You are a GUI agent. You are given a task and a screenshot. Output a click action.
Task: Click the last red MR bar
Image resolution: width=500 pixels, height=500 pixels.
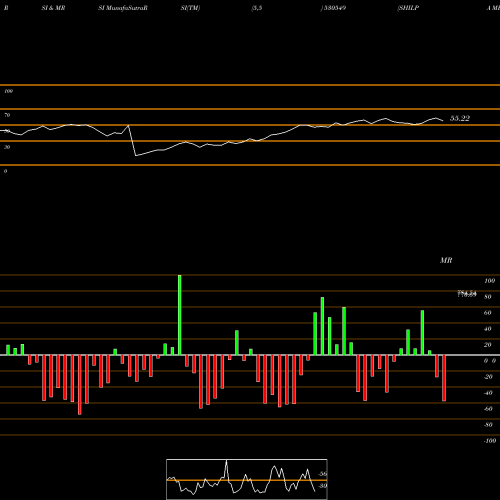pyautogui.click(x=444, y=378)
